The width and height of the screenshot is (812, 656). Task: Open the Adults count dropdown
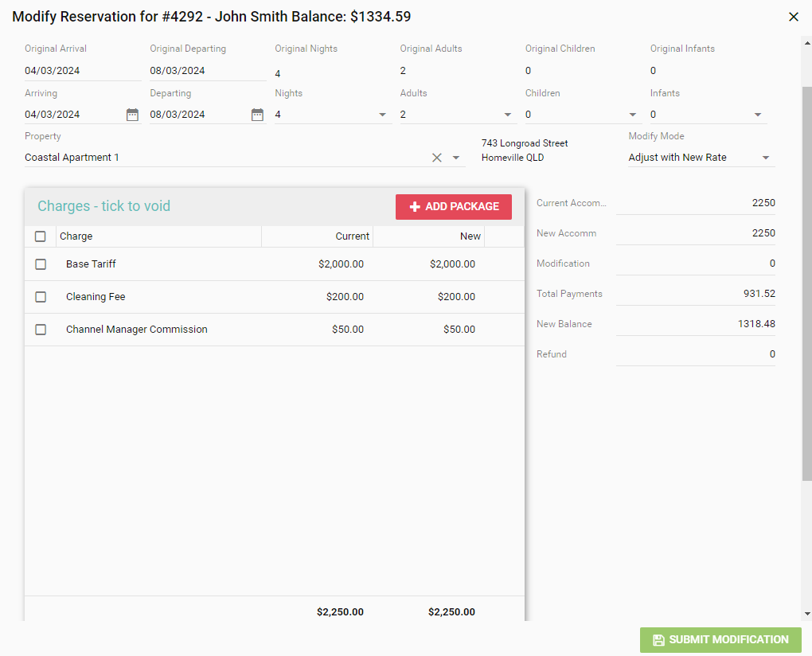[x=508, y=115]
